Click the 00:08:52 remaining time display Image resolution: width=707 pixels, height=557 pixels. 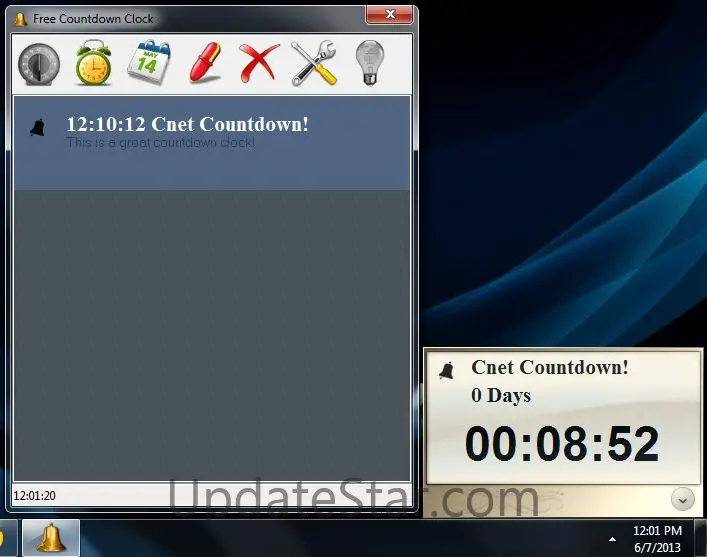click(x=562, y=444)
